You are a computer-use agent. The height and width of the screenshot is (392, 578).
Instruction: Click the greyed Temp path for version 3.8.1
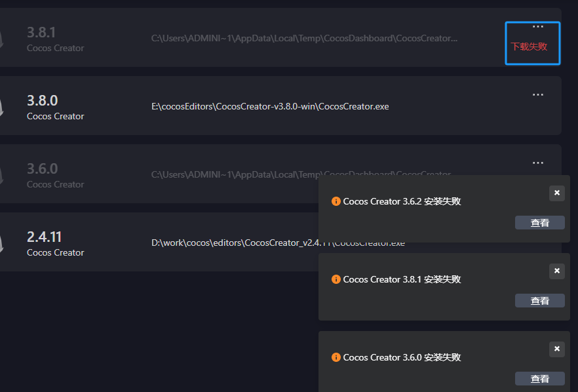click(304, 38)
